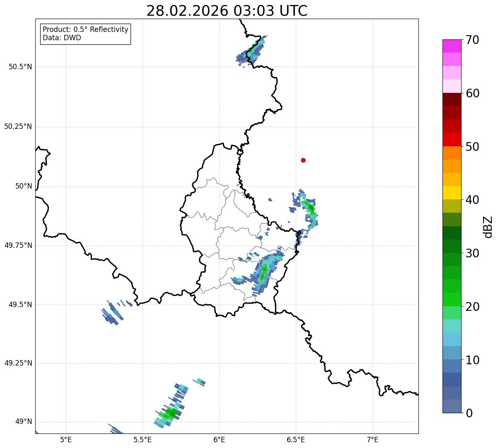Click the blue echo streaks near 49.5°N 5.3°E

(x=114, y=313)
